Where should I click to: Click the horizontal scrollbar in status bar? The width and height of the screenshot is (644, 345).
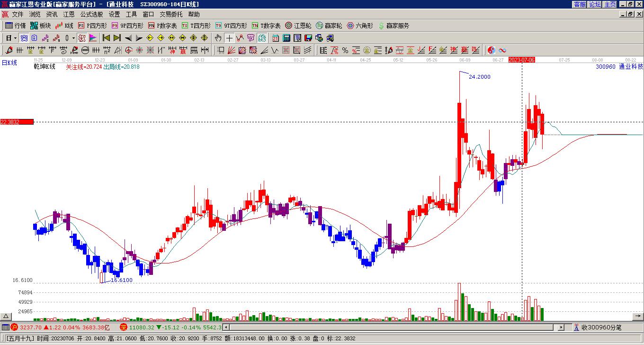393,327
